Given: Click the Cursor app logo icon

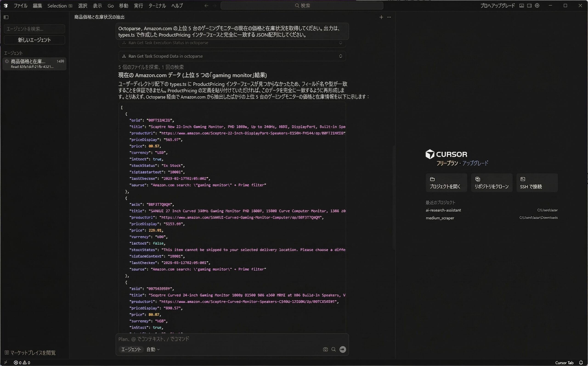Looking at the screenshot, I should [x=6, y=6].
